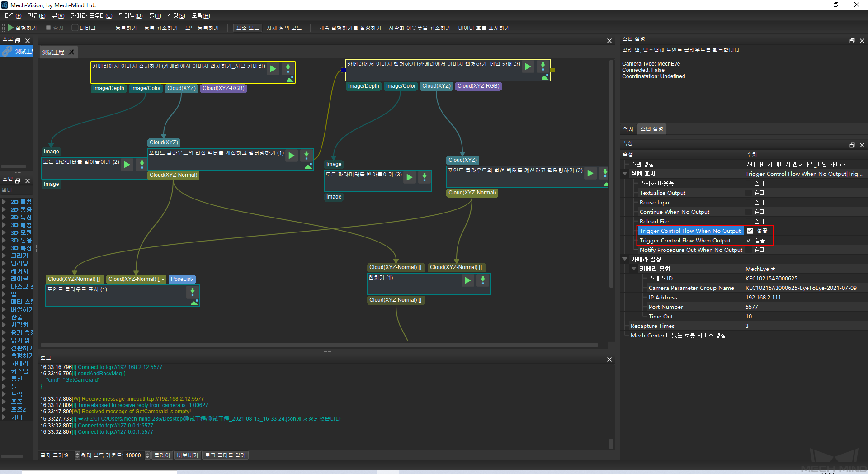Viewport: 868px width, 474px height.
Task: Open the 딥러닝(D) menu
Action: click(130, 16)
